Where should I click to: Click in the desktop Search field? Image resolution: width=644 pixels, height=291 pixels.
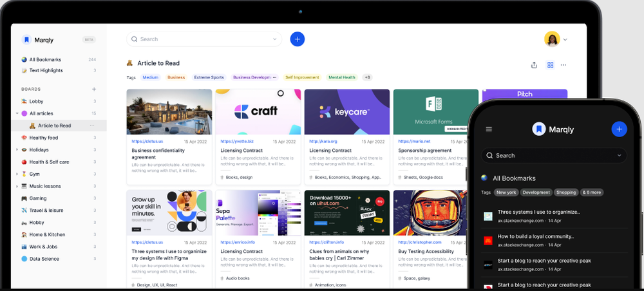coord(204,39)
